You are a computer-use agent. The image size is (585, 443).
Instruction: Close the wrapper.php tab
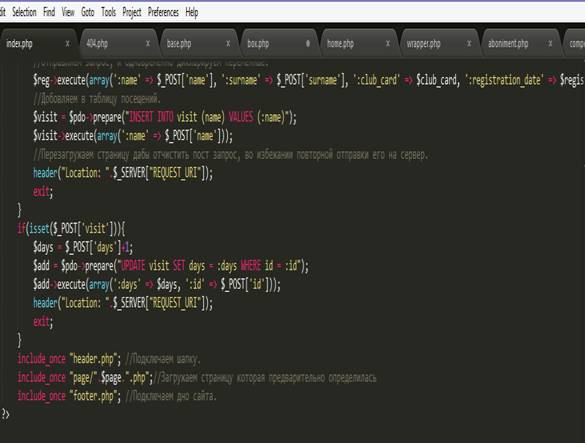tap(469, 44)
